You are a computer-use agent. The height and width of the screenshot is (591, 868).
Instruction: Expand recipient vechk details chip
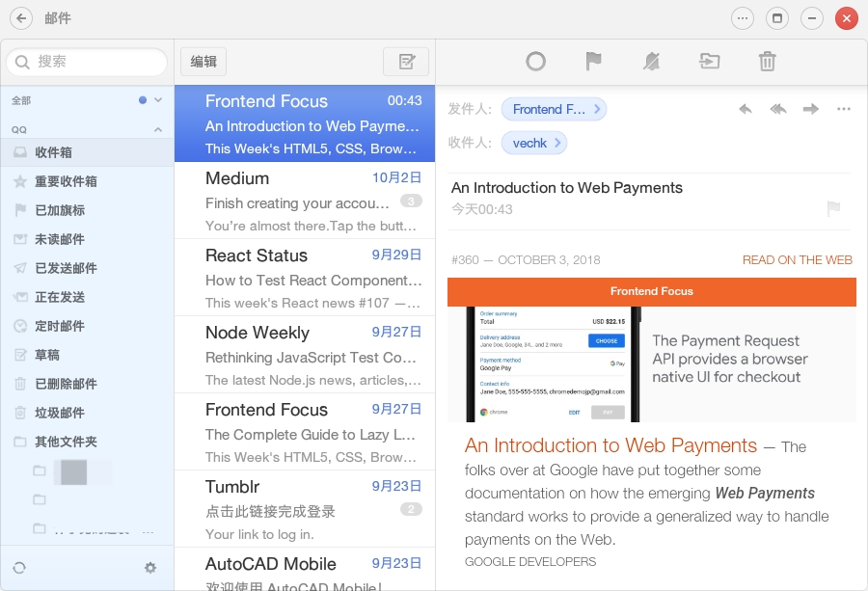[534, 144]
